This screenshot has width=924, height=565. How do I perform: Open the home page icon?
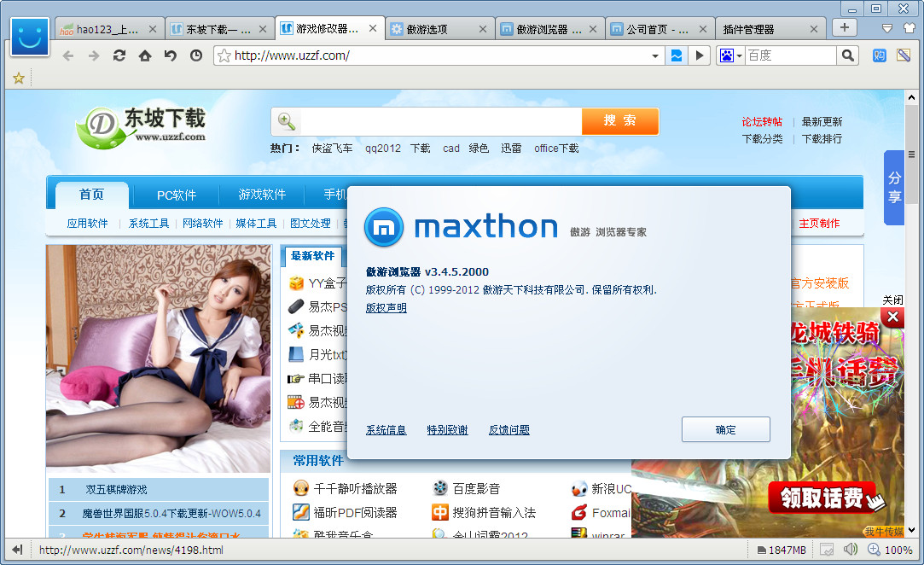[x=145, y=55]
